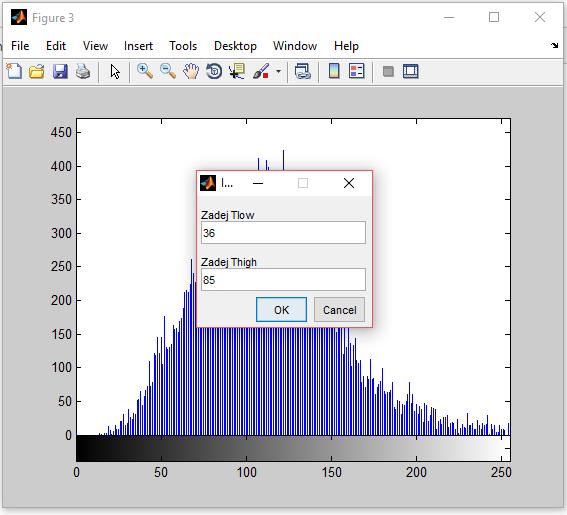This screenshot has height=515, width=567.
Task: Click the Zadej Thigh input field
Action: 283,279
